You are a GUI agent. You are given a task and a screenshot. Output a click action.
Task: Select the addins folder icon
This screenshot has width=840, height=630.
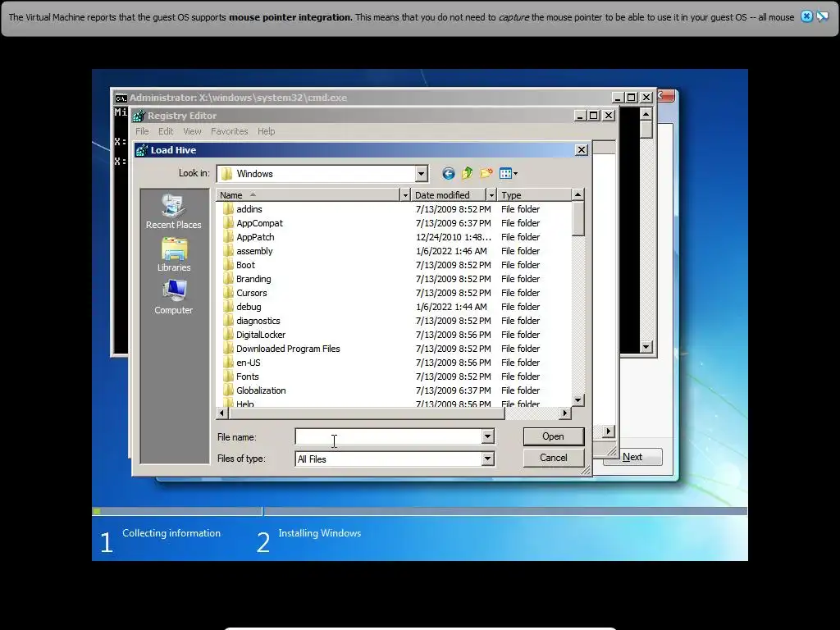228,209
